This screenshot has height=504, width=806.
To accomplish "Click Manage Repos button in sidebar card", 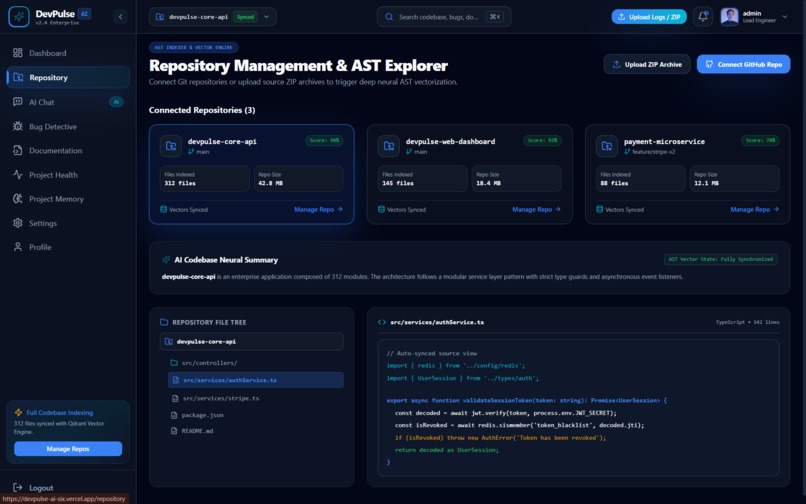I will click(68, 449).
